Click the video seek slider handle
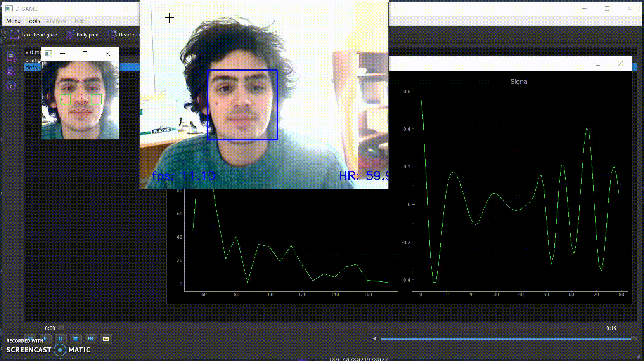Screen dimensions: 644x361 tap(61, 328)
